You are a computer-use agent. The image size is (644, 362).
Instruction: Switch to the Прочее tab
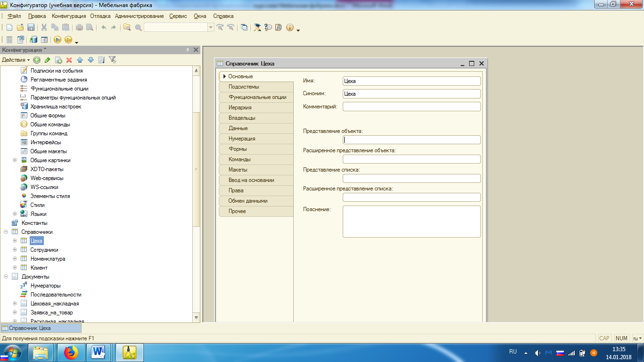coord(256,211)
